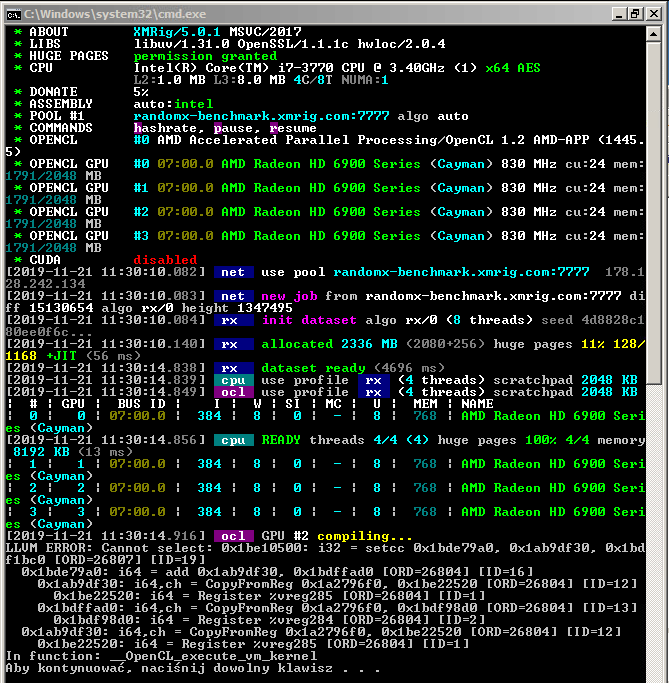This screenshot has width=669, height=683.
Task: Click the 'OPENCL GPU #3' line
Action: click(325, 242)
